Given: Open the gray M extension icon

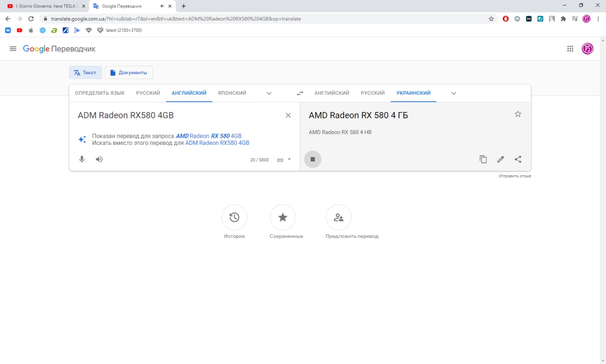Looking at the screenshot, I should pyautogui.click(x=517, y=19).
